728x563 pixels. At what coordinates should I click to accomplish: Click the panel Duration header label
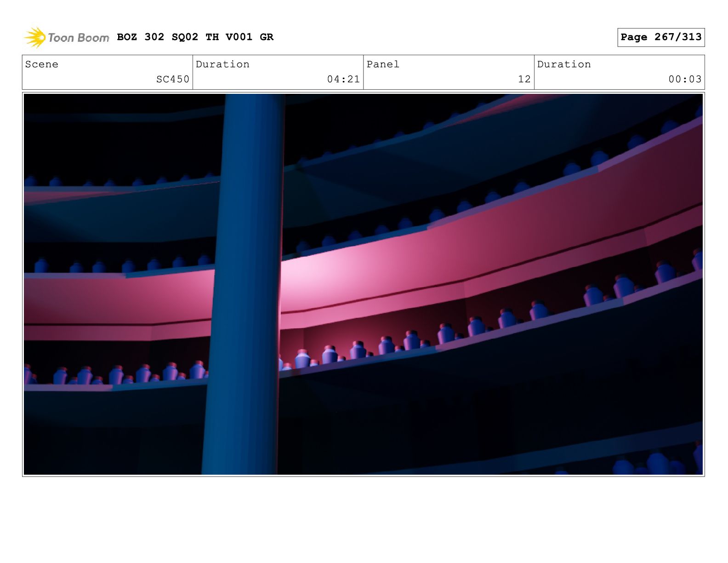point(564,64)
